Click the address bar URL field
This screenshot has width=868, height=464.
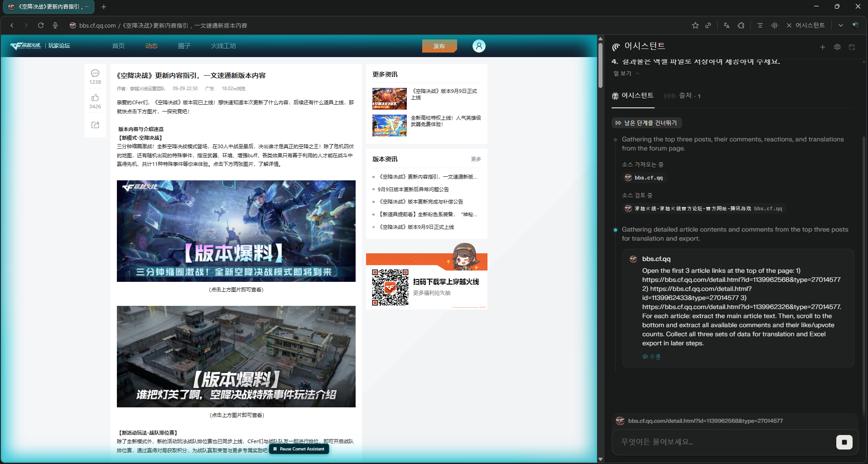[x=163, y=25]
